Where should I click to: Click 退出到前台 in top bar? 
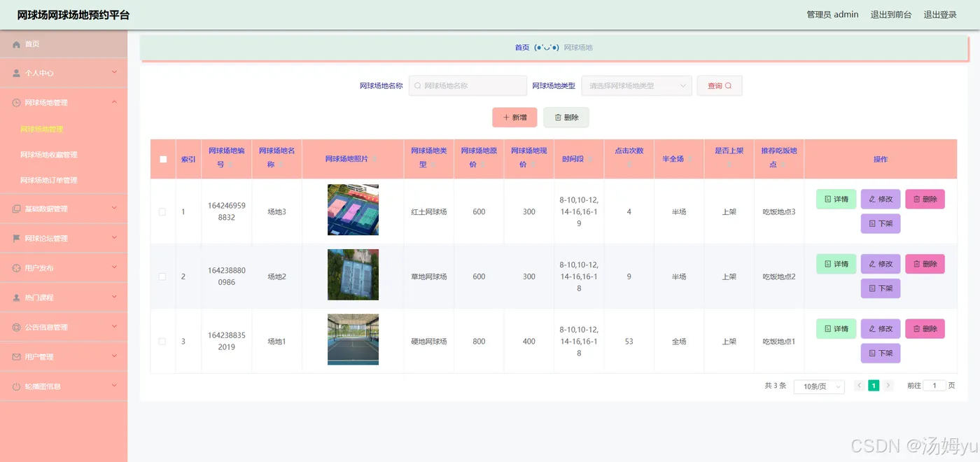891,15
